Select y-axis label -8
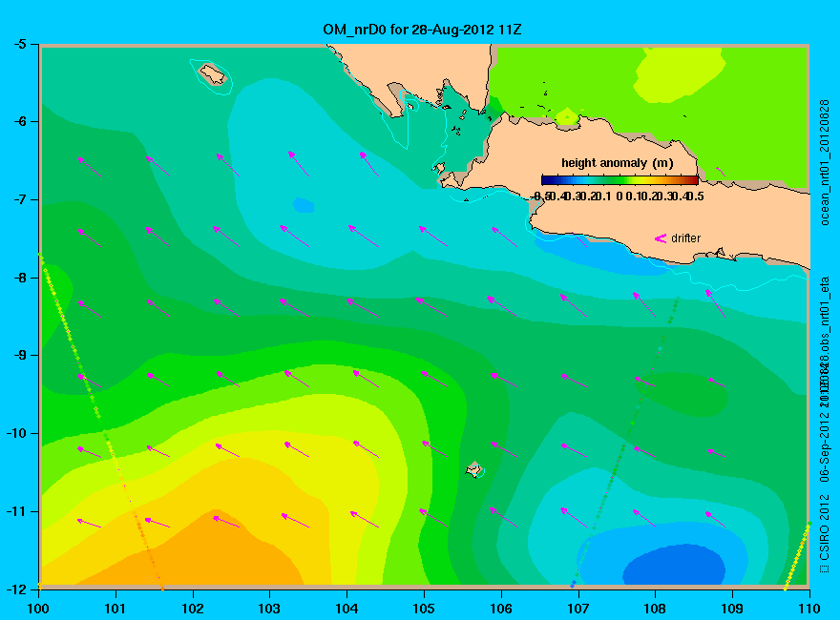Screen dimensions: 840x620 pyautogui.click(x=19, y=278)
